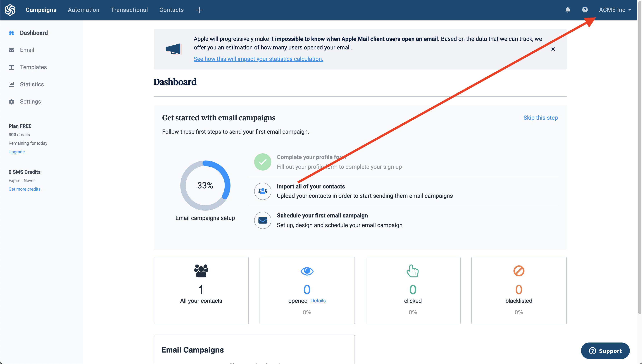Open Statistics in the sidebar

tap(32, 85)
